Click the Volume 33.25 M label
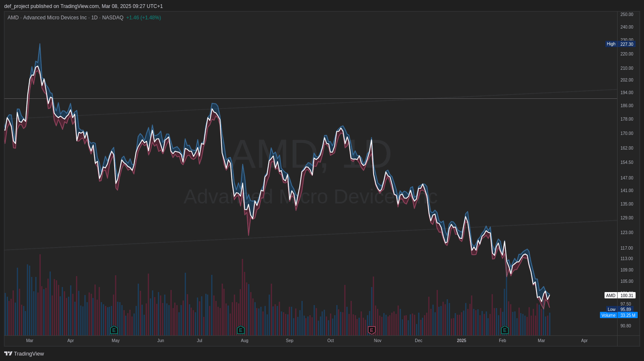644x361 pixels. (619, 315)
